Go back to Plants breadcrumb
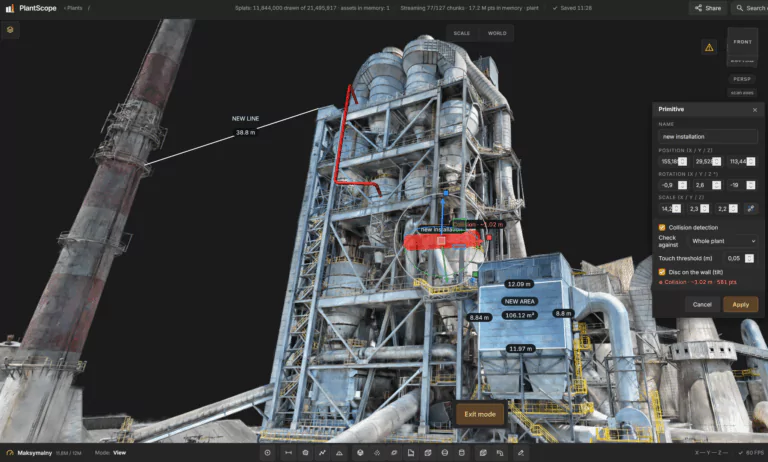Image resolution: width=768 pixels, height=462 pixels. pyautogui.click(x=73, y=8)
